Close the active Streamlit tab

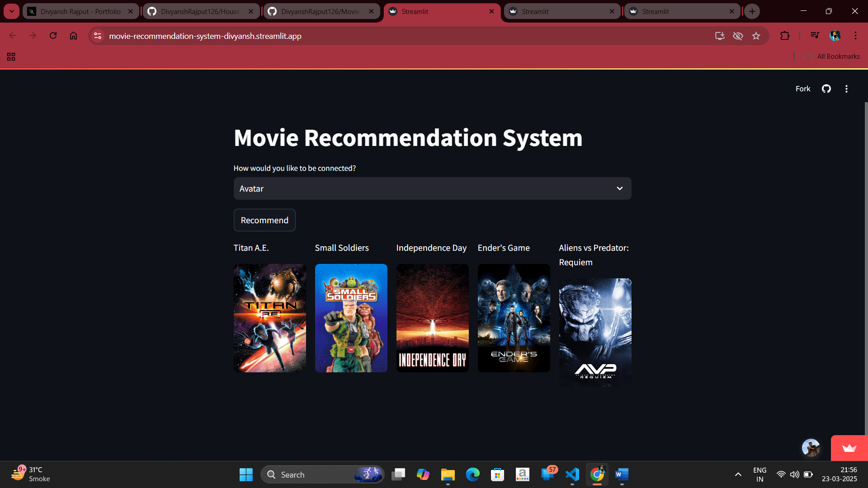pos(491,12)
